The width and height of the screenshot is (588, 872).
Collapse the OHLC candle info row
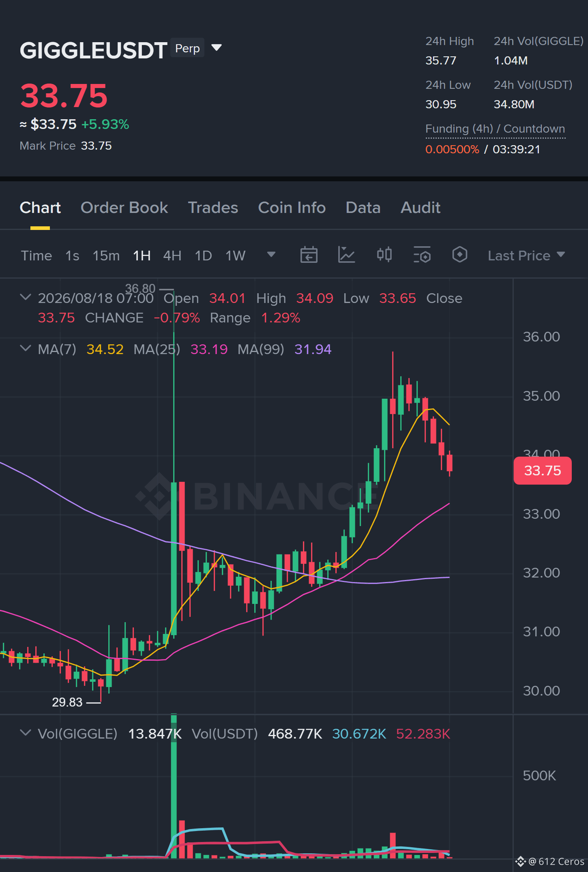[x=26, y=297]
